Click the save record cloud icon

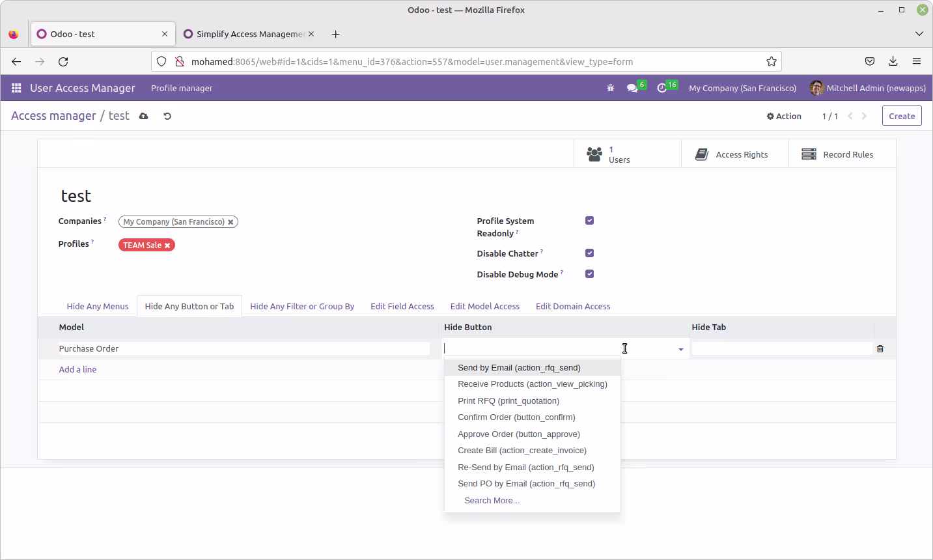click(x=144, y=116)
